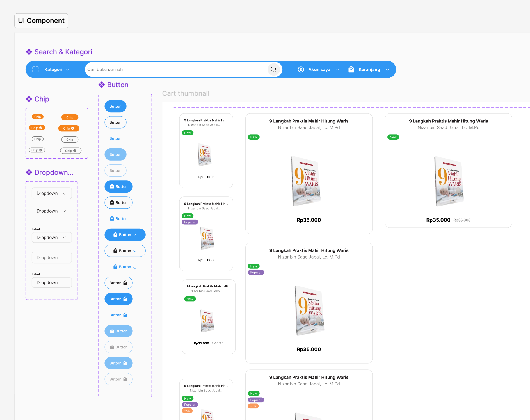530x420 pixels.
Task: Click the primary filled Button
Action: [115, 106]
